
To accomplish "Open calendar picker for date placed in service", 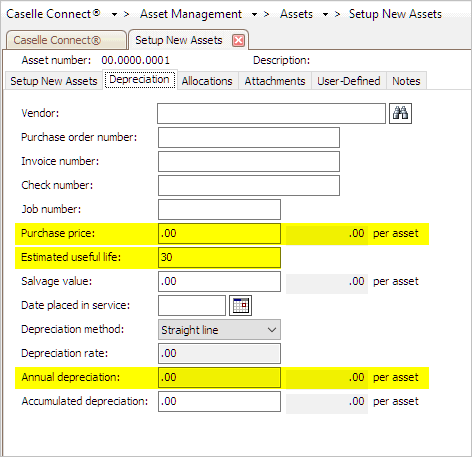I will [x=240, y=305].
